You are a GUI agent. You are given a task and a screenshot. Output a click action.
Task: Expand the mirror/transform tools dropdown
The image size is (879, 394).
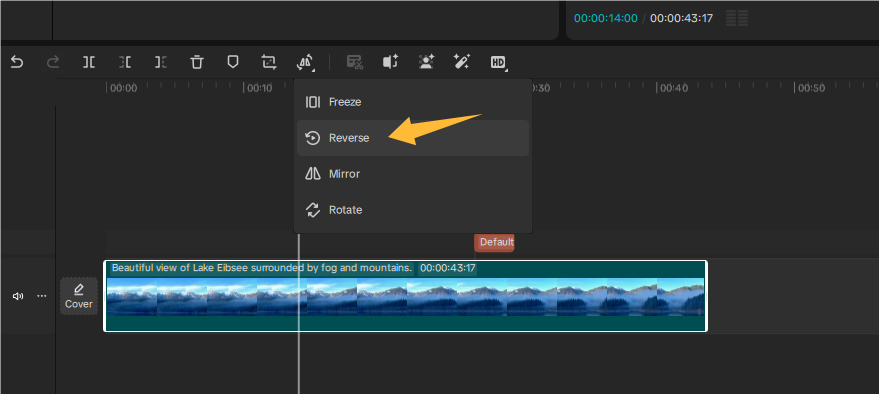coord(305,63)
